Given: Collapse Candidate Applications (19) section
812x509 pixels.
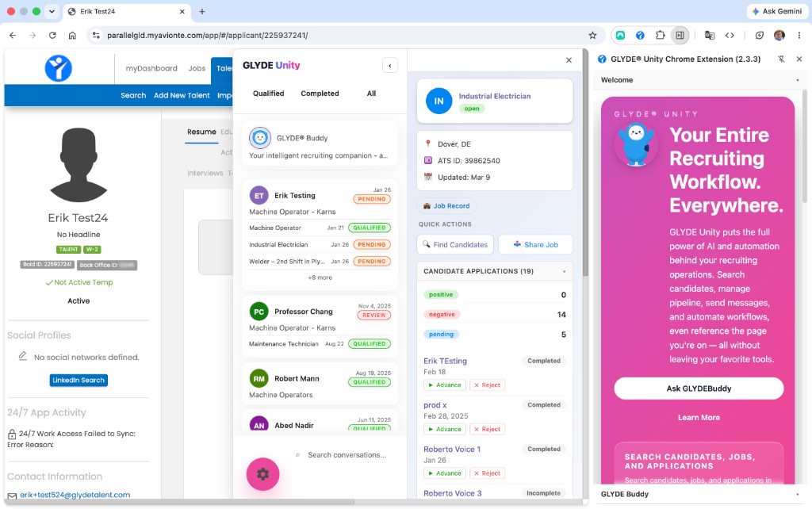Looking at the screenshot, I should click(x=564, y=271).
